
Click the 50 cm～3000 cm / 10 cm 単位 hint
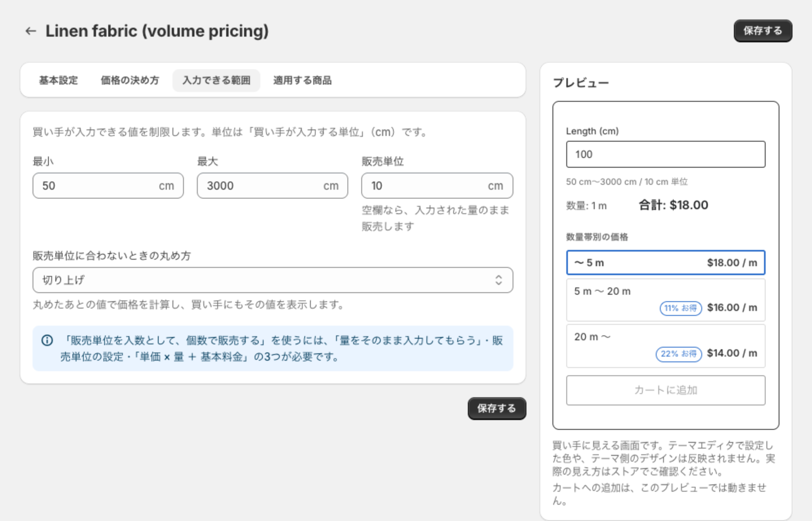627,182
